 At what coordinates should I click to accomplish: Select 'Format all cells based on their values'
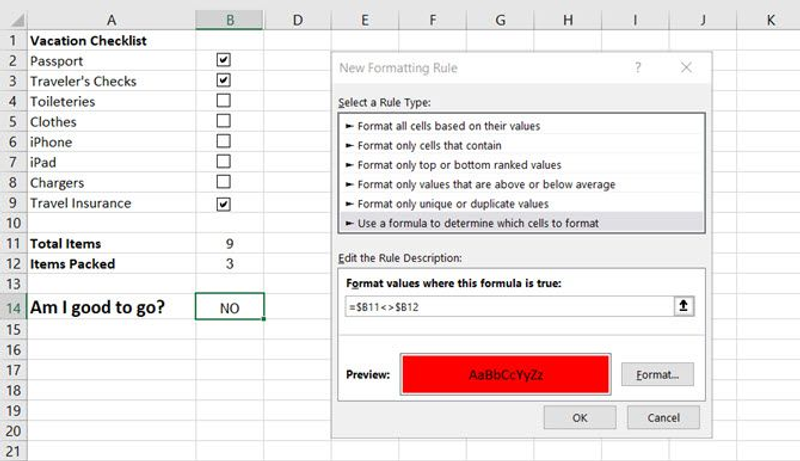pos(449,127)
